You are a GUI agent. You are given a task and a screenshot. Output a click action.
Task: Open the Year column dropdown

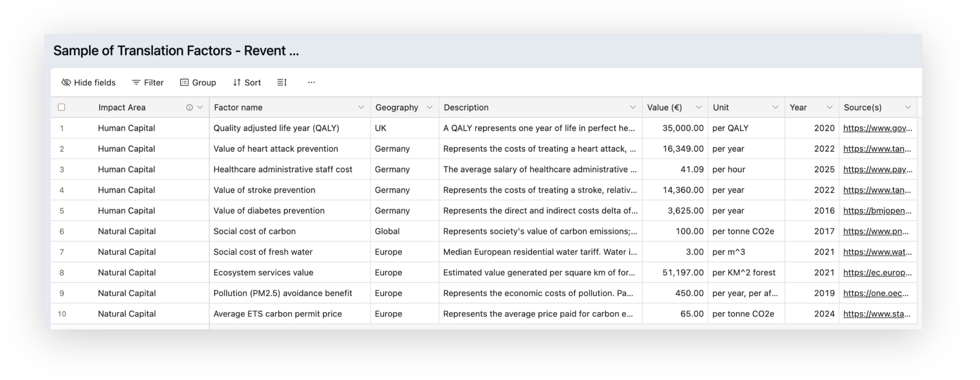[830, 107]
